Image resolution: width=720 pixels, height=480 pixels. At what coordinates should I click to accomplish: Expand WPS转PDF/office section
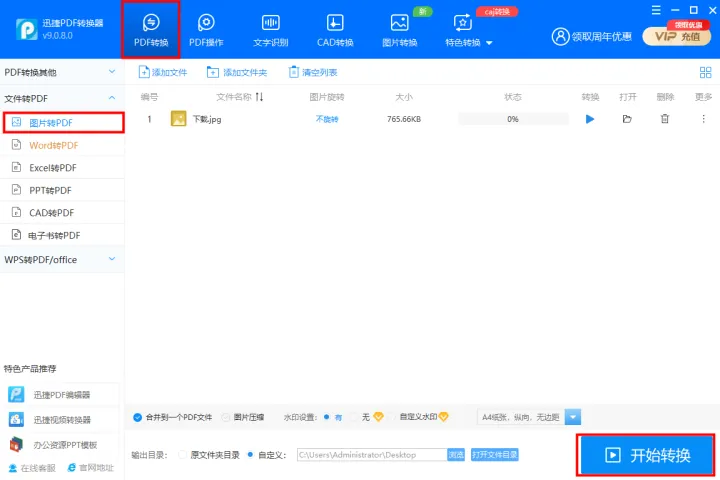tap(62, 260)
